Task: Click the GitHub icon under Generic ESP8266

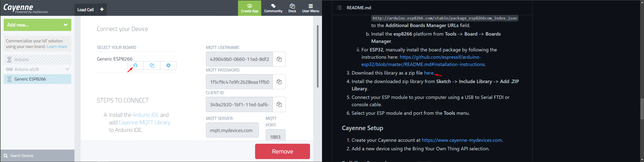Action: 135,66
